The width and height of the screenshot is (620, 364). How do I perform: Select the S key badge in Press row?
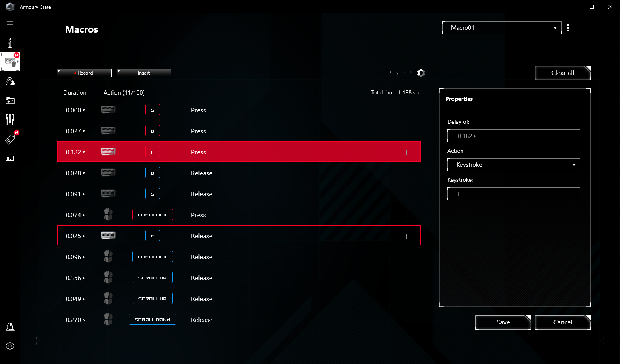click(x=152, y=110)
